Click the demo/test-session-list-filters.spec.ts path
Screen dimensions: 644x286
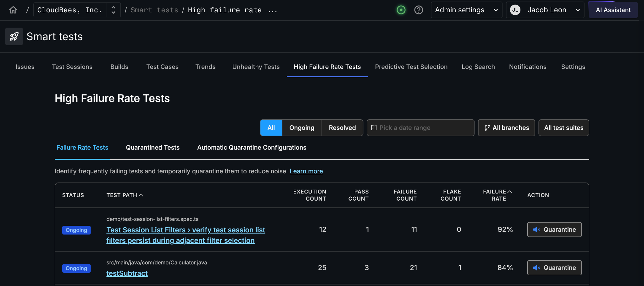153,219
